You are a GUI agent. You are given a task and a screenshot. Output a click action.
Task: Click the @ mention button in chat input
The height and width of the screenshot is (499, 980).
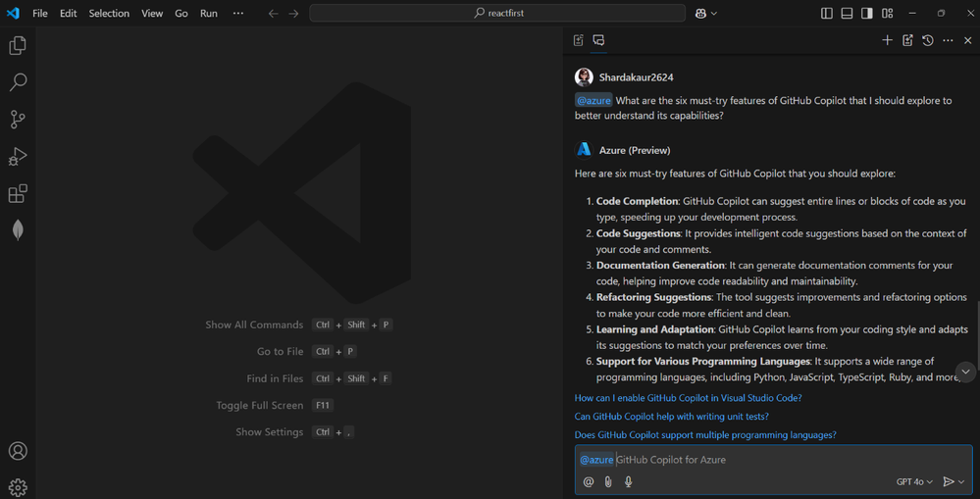click(x=589, y=481)
